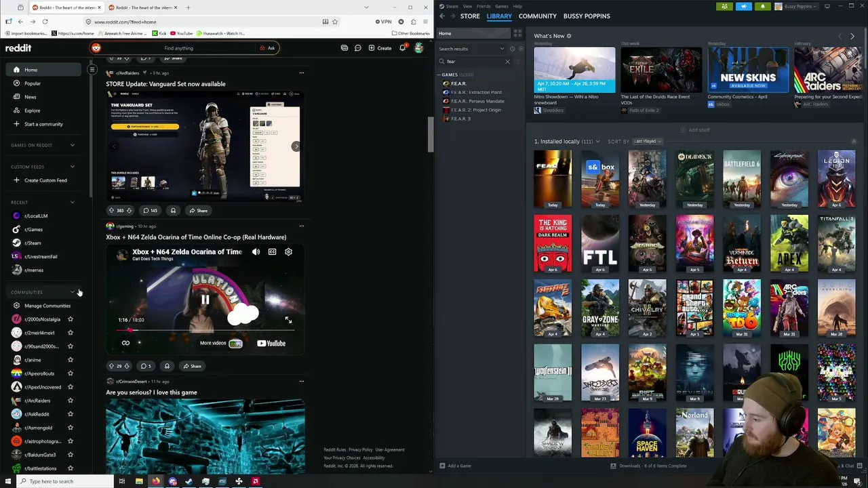Open File Explorer from the taskbar

pyautogui.click(x=139, y=481)
